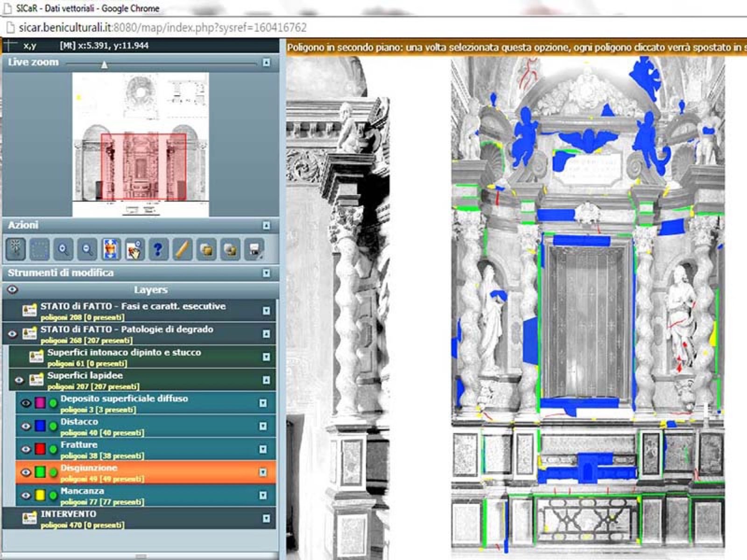The image size is (747, 560).
Task: Hide Deposito superficiale diffuso layer
Action: [26, 403]
